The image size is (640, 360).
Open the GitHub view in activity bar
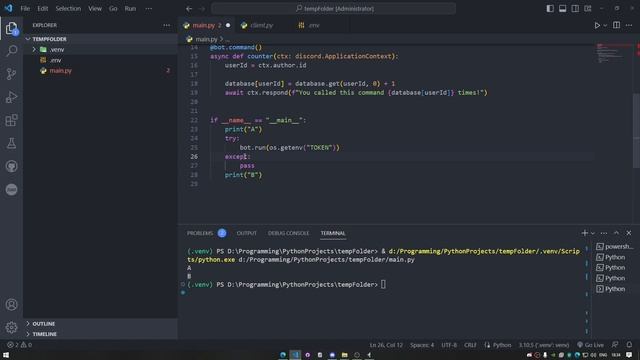[x=11, y=166]
